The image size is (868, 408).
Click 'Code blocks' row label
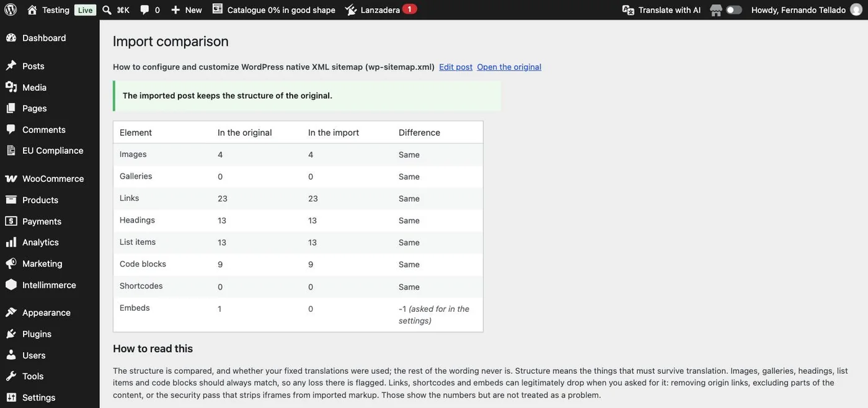pyautogui.click(x=143, y=264)
